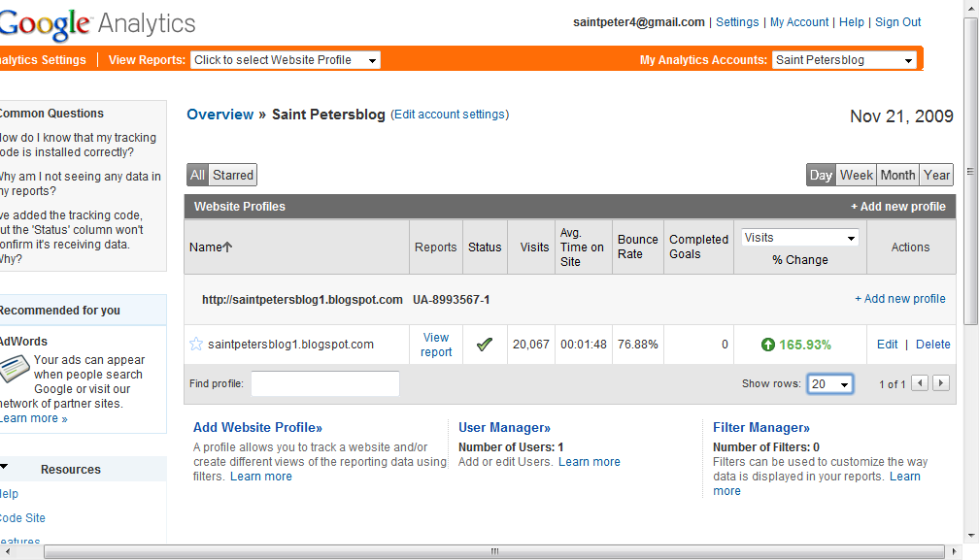Click the Visits value 20,067
Screen dimensions: 979x560
click(530, 345)
